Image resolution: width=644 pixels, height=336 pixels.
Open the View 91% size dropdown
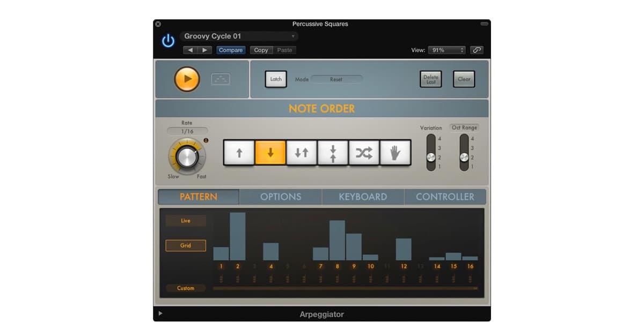pyautogui.click(x=447, y=50)
